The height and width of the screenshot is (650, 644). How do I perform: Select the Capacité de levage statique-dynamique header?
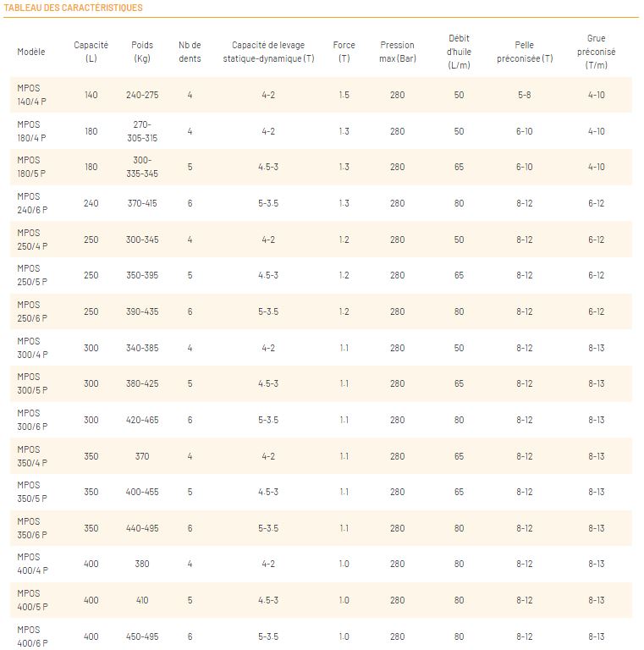268,52
